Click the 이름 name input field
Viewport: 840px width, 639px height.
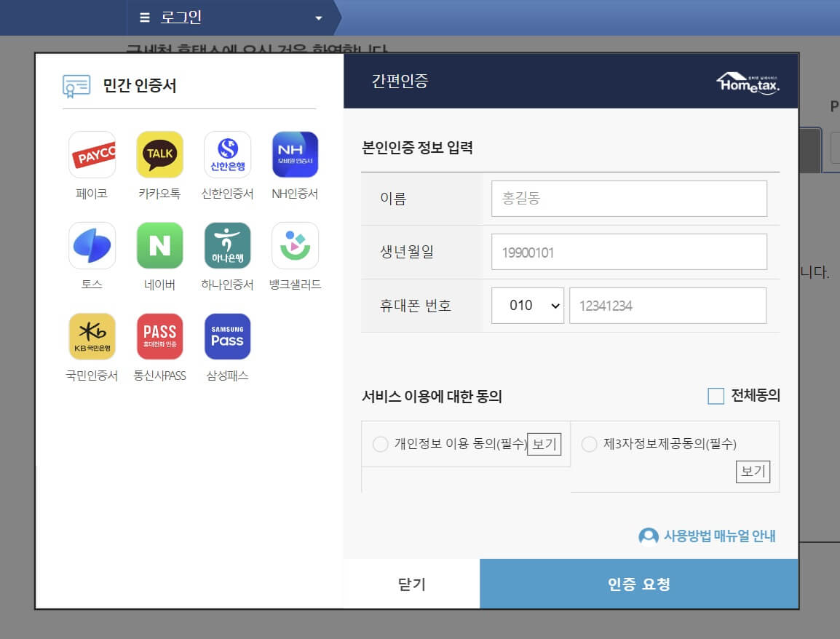(629, 198)
